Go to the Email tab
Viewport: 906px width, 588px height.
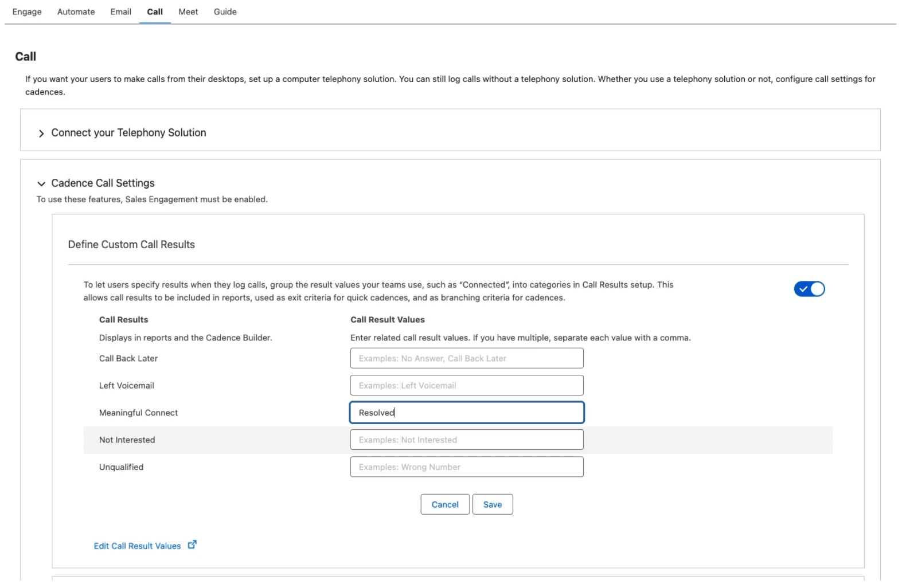point(120,12)
